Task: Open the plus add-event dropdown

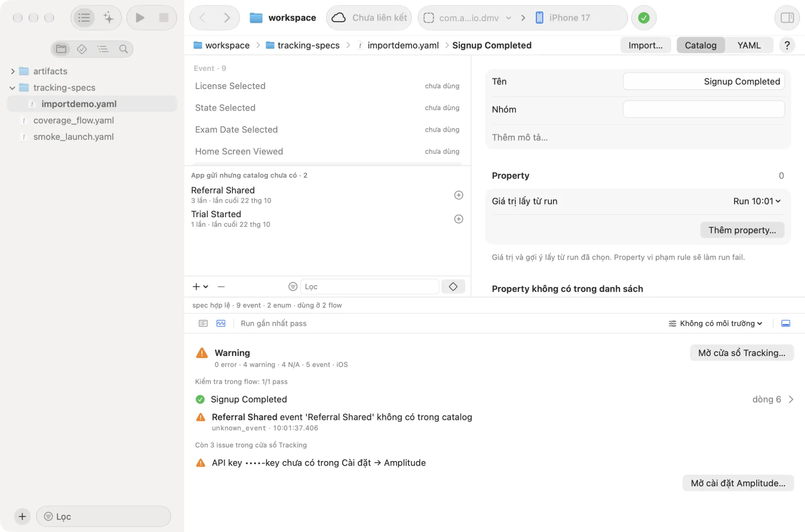Action: [x=200, y=287]
